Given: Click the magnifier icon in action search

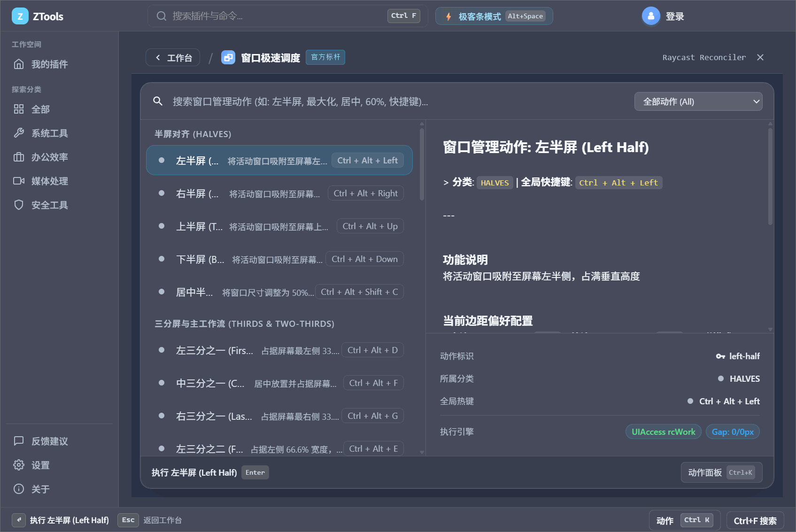Looking at the screenshot, I should click(158, 101).
